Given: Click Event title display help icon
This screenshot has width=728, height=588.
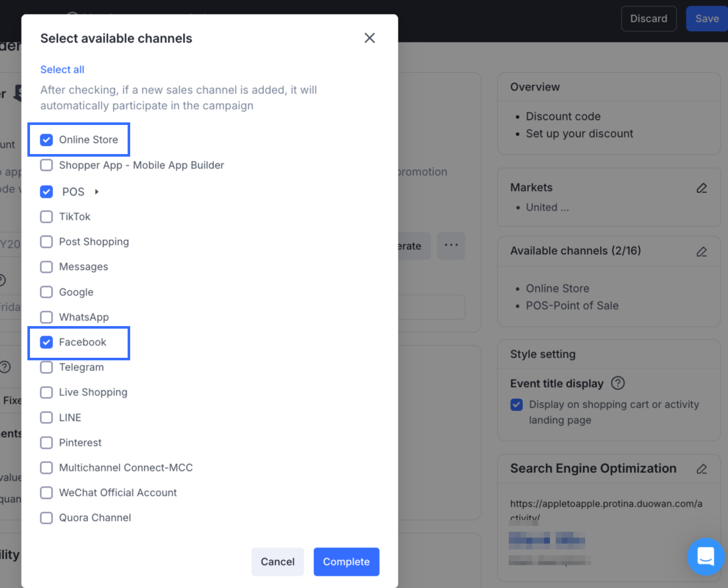Looking at the screenshot, I should point(618,383).
